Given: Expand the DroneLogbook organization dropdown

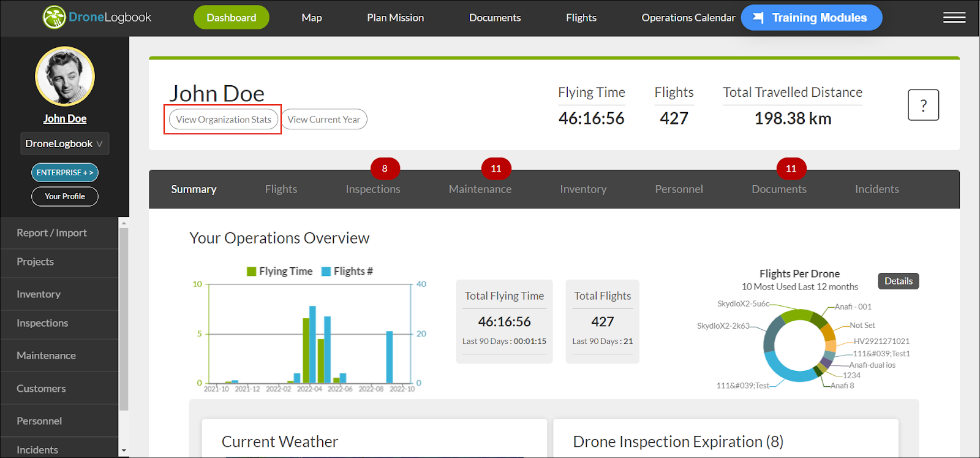Looking at the screenshot, I should click(x=65, y=143).
